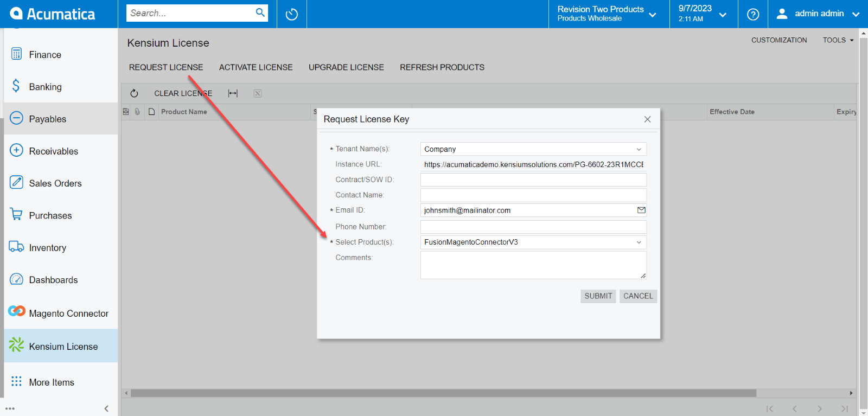Viewport: 868px width, 416px height.
Task: Open the Receivables workspace
Action: click(61, 151)
